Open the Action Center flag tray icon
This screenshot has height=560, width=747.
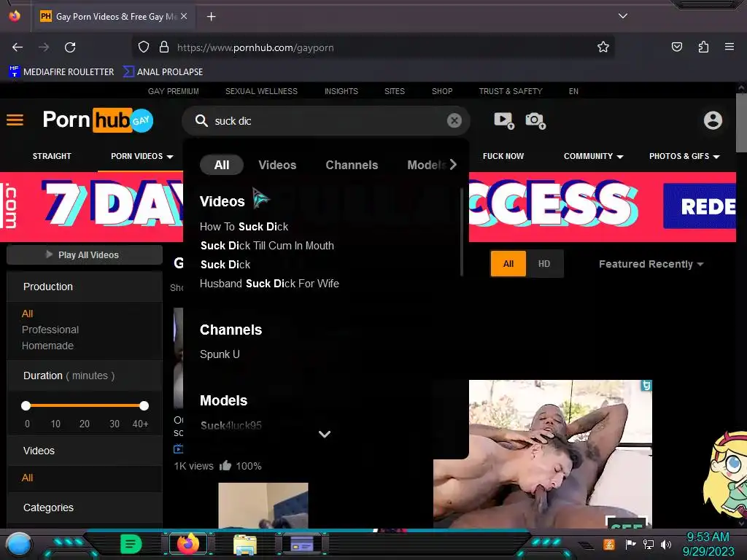[631, 544]
